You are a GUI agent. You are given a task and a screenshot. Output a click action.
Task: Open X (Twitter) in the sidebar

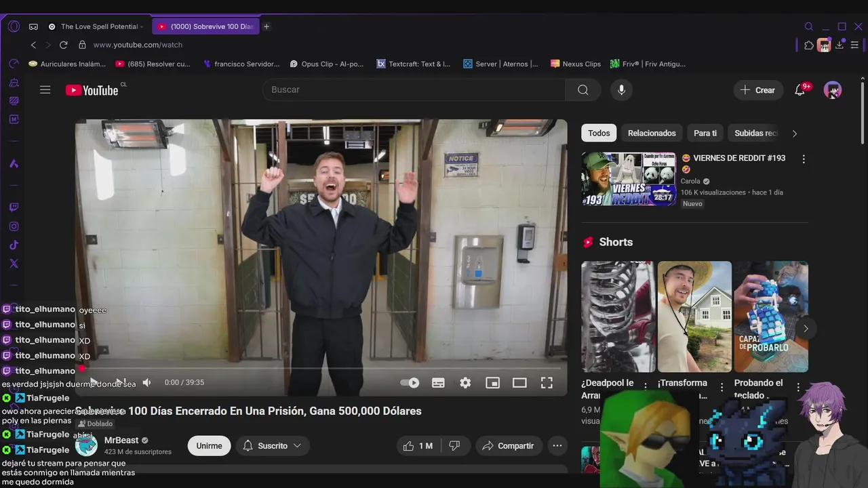14,264
